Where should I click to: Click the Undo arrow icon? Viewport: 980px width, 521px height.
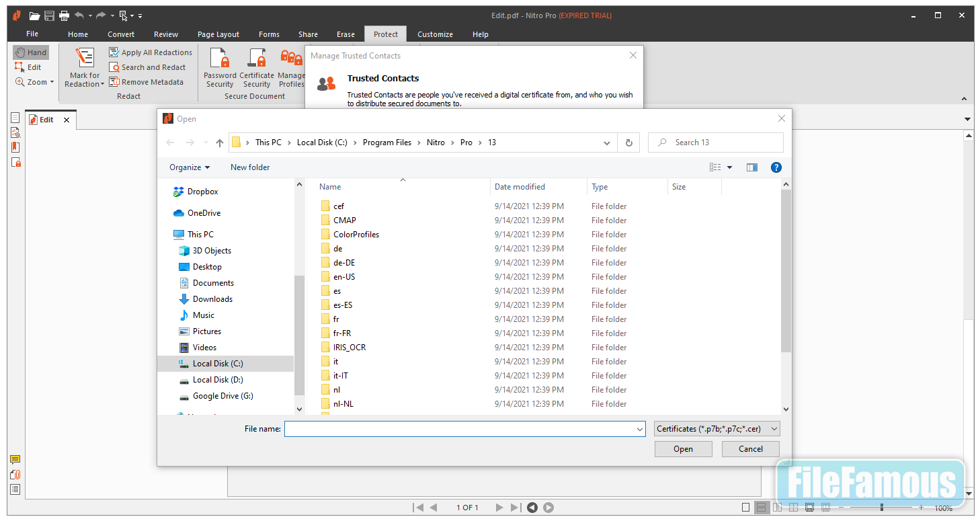click(x=79, y=15)
